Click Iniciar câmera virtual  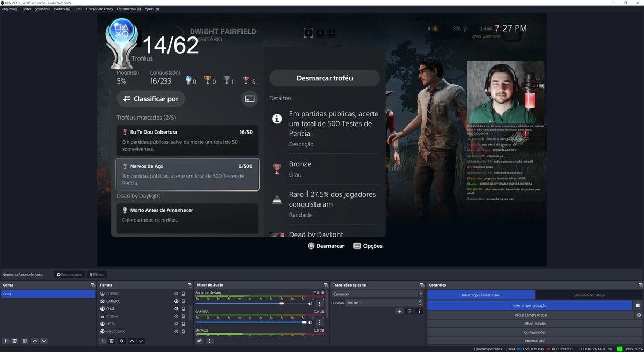[531, 315]
